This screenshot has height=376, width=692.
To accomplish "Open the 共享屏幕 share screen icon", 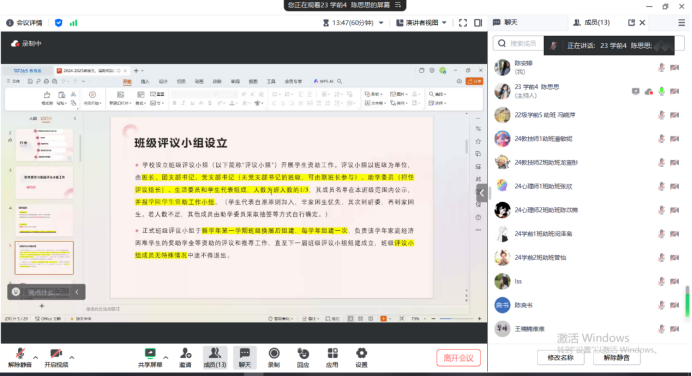I will (150, 357).
